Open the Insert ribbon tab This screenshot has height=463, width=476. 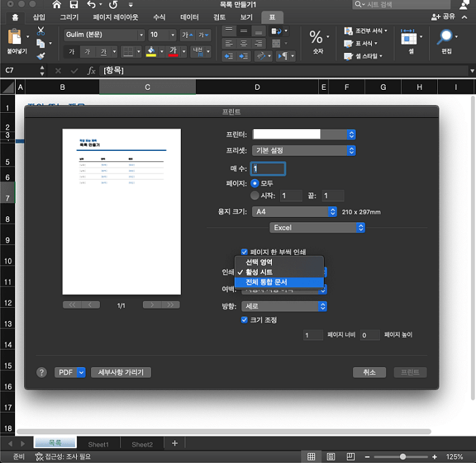click(39, 17)
